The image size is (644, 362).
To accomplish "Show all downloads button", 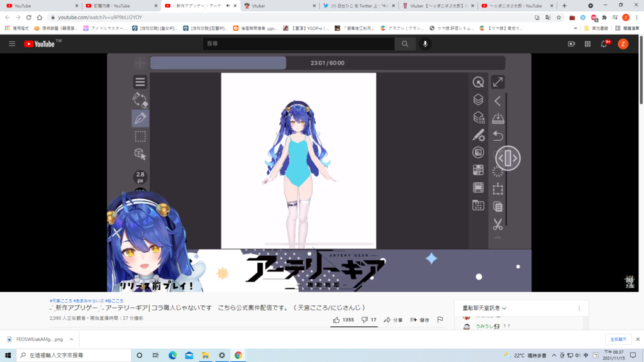I will (x=618, y=339).
